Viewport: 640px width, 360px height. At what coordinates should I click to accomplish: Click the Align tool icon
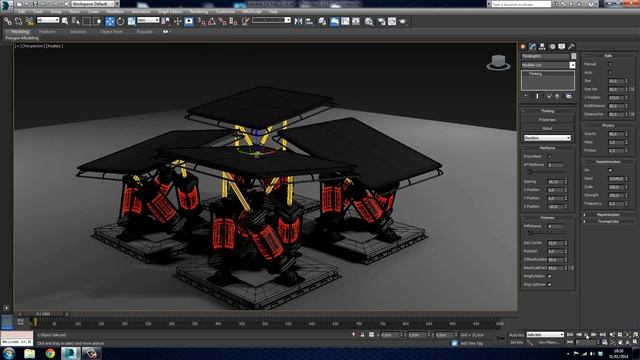tap(309, 21)
